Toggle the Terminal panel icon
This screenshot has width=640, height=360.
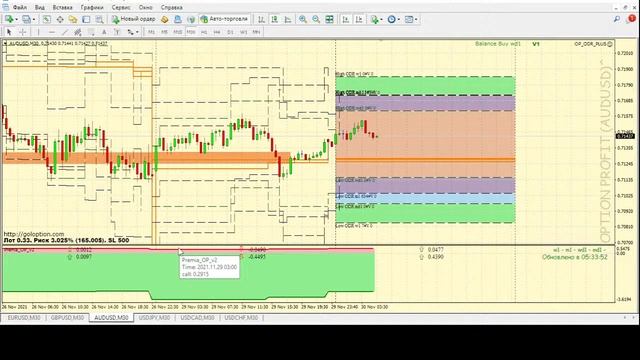pyautogui.click(x=86, y=19)
